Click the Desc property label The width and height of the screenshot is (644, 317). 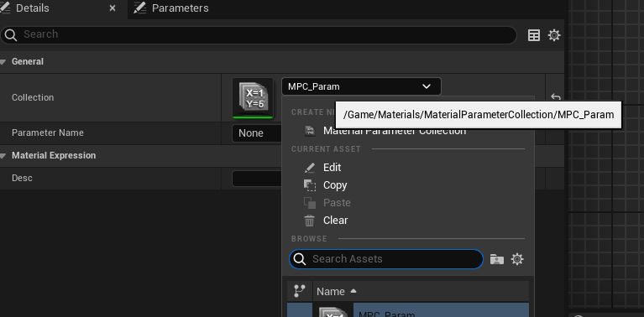tap(22, 178)
